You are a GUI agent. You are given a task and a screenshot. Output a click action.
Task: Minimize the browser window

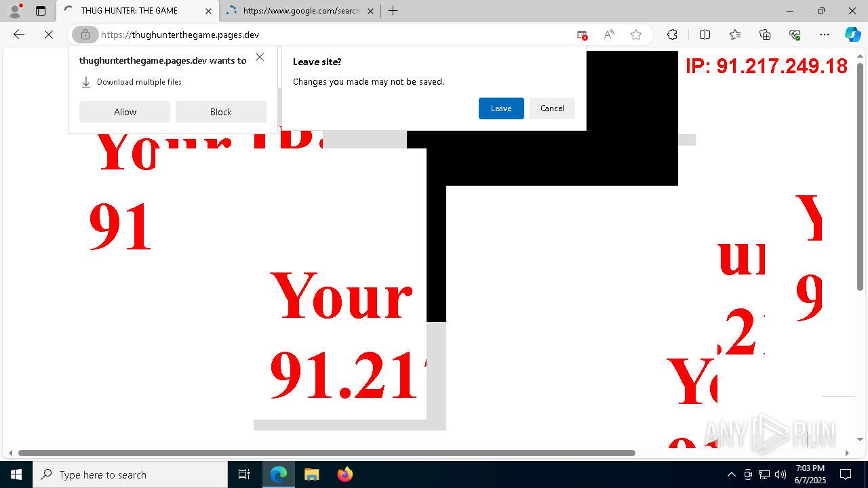[x=790, y=11]
